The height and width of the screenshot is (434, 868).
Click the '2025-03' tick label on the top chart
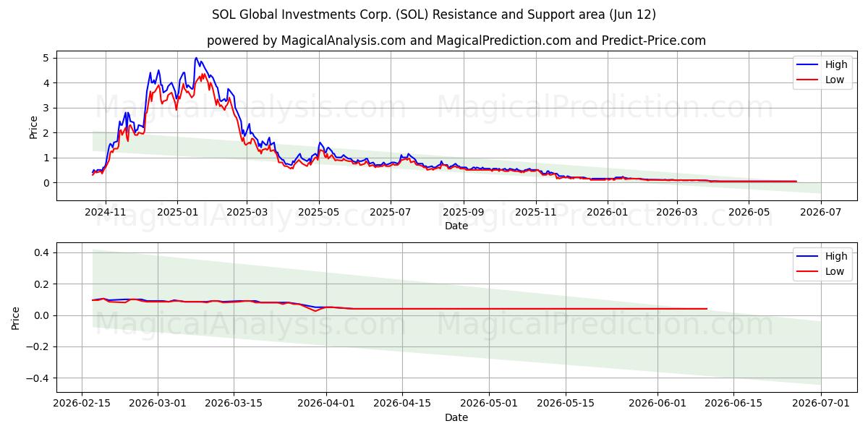click(247, 212)
